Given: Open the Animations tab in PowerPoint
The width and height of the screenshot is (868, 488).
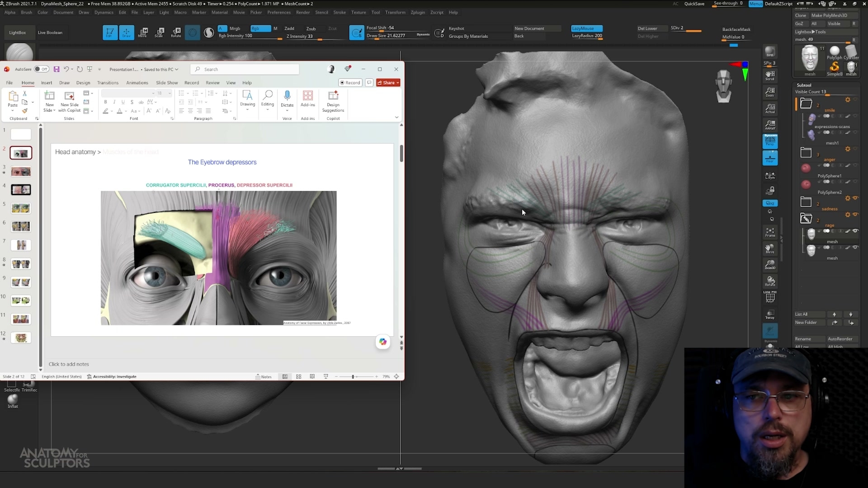Looking at the screenshot, I should [137, 83].
